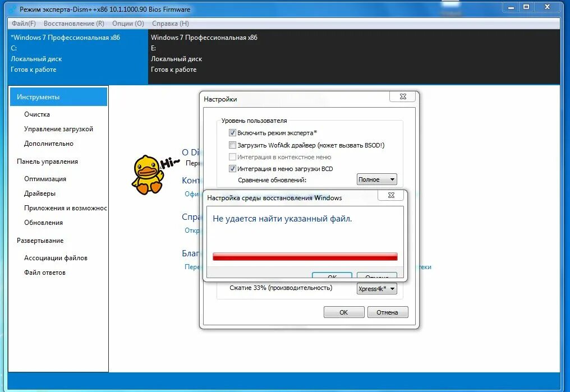Open Очистка in the sidebar
The height and width of the screenshot is (392, 570).
pyautogui.click(x=37, y=114)
